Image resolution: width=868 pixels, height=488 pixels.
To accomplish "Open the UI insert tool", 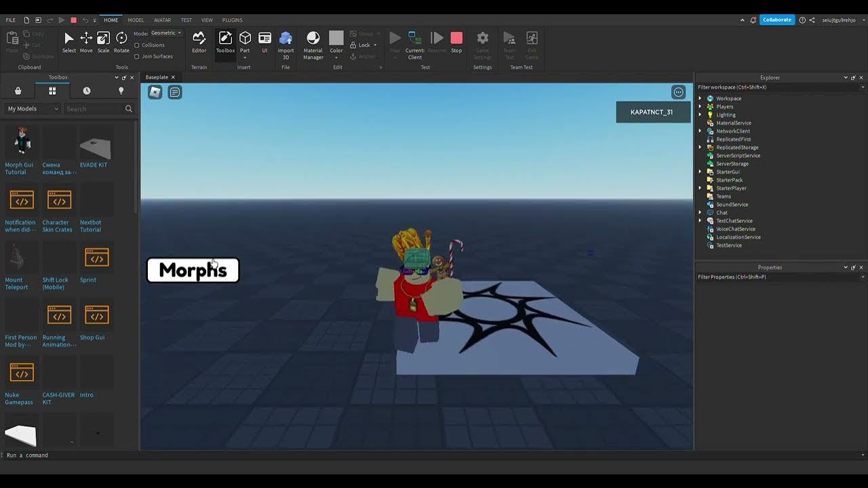I will [x=264, y=42].
